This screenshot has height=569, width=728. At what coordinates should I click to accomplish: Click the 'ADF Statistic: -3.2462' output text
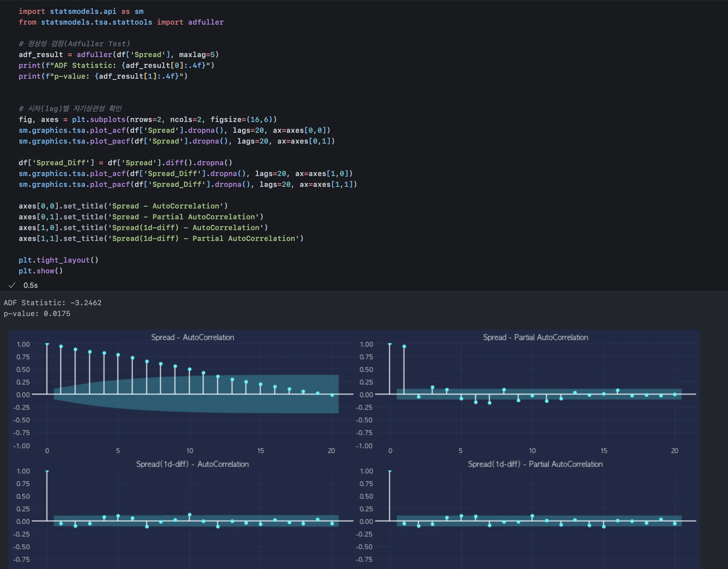click(53, 303)
